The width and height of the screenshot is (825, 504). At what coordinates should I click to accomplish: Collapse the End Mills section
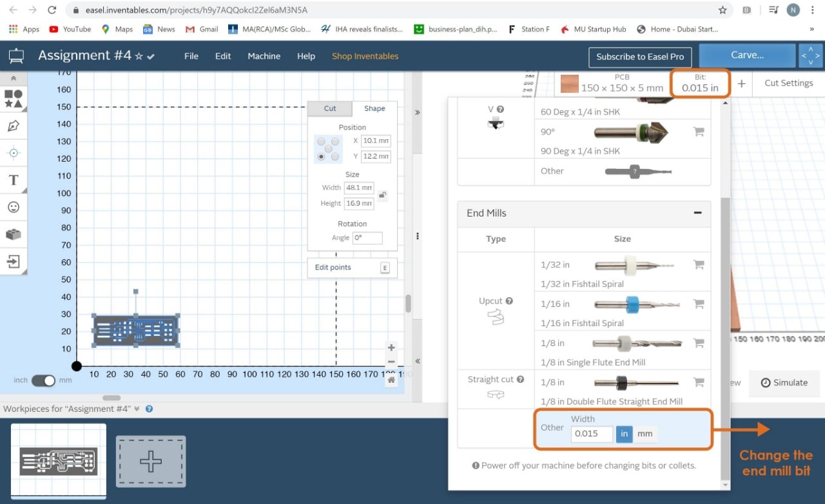[697, 213]
